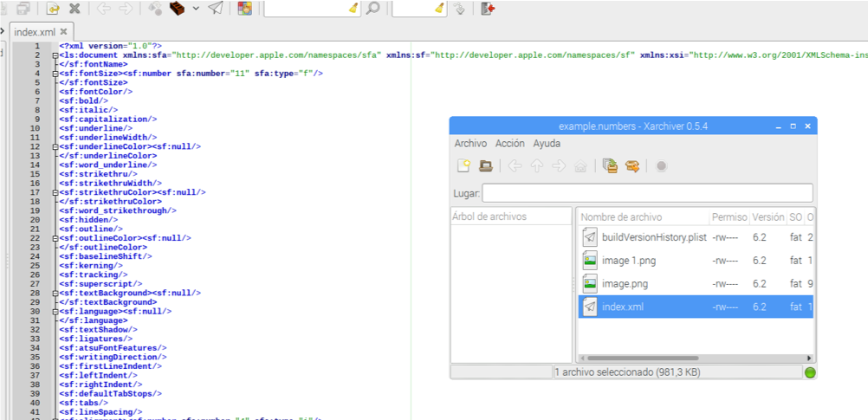
Task: Close the index.xml tab with its small x
Action: click(63, 31)
